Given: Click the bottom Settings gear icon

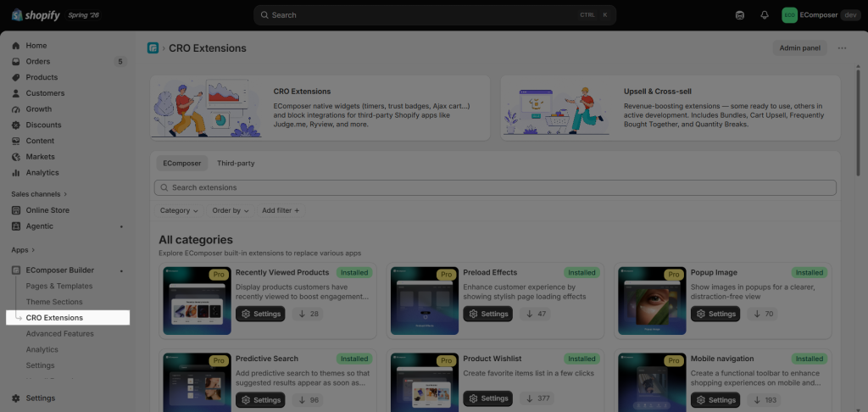Looking at the screenshot, I should 15,398.
